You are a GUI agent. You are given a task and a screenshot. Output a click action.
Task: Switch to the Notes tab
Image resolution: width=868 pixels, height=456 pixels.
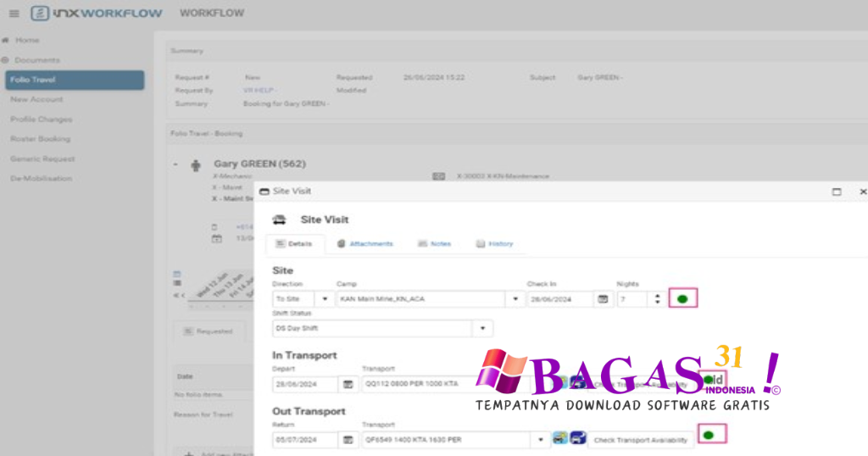click(x=435, y=244)
